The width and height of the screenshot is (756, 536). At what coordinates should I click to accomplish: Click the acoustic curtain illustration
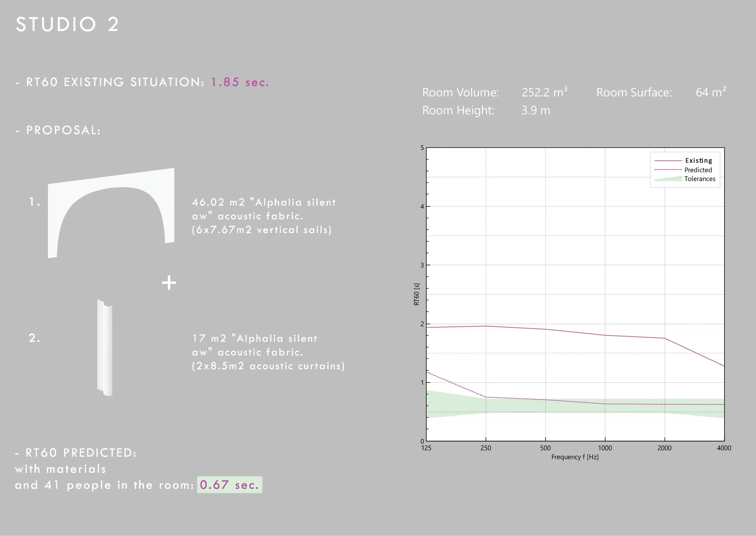[x=105, y=347]
